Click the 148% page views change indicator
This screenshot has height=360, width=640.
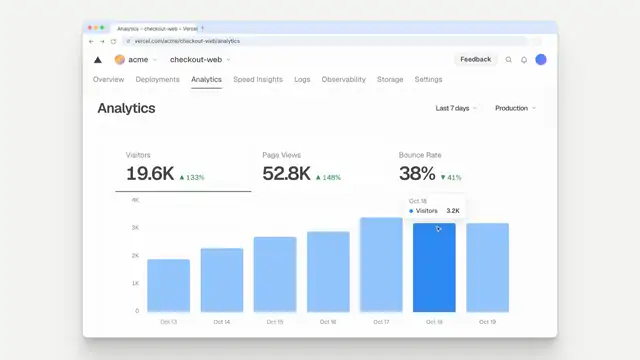[328, 178]
